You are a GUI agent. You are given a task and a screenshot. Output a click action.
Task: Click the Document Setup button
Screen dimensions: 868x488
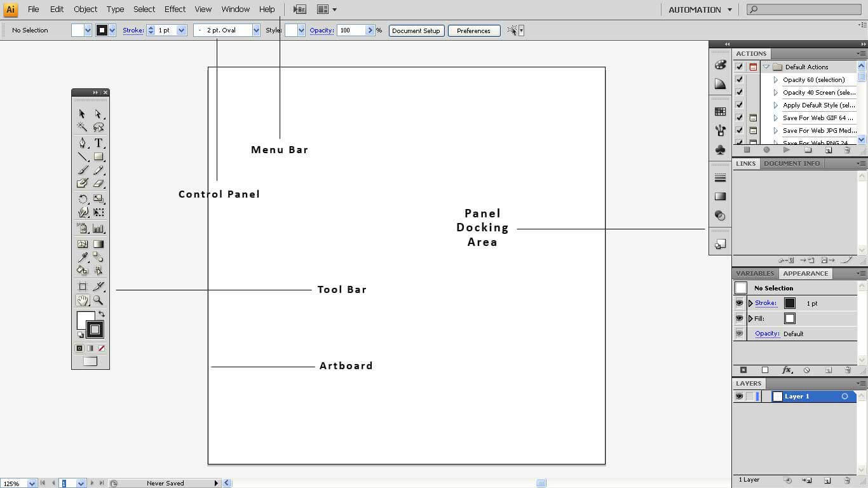click(x=416, y=30)
